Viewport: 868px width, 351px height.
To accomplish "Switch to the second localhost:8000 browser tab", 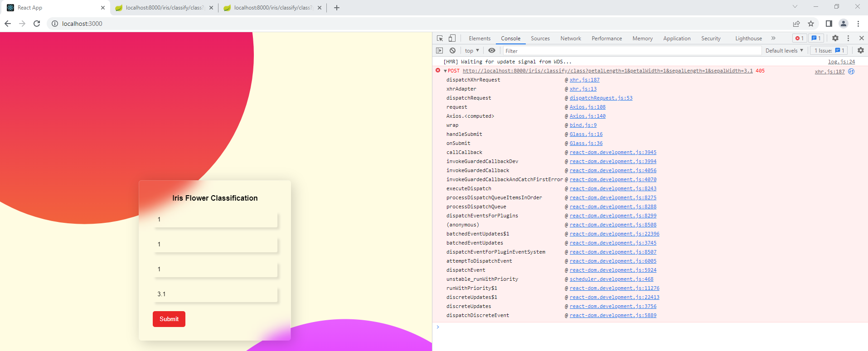I will pyautogui.click(x=164, y=8).
